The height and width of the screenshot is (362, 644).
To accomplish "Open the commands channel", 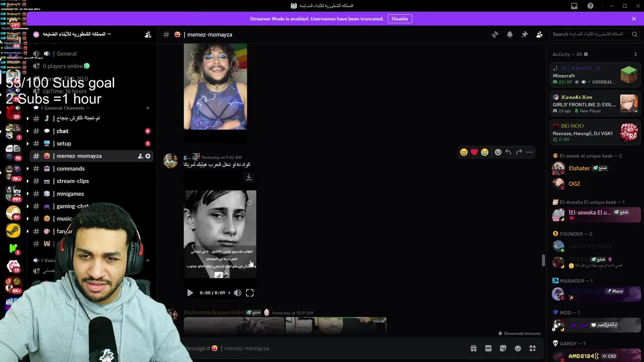I will 91,169.
